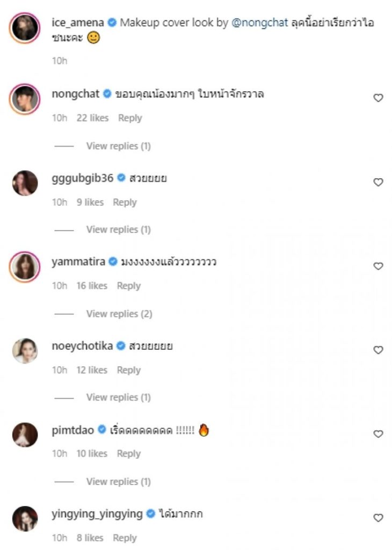Screen dimensions: 392x550
Task: Expand View replies under nongchat's comment
Action: pyautogui.click(x=118, y=146)
